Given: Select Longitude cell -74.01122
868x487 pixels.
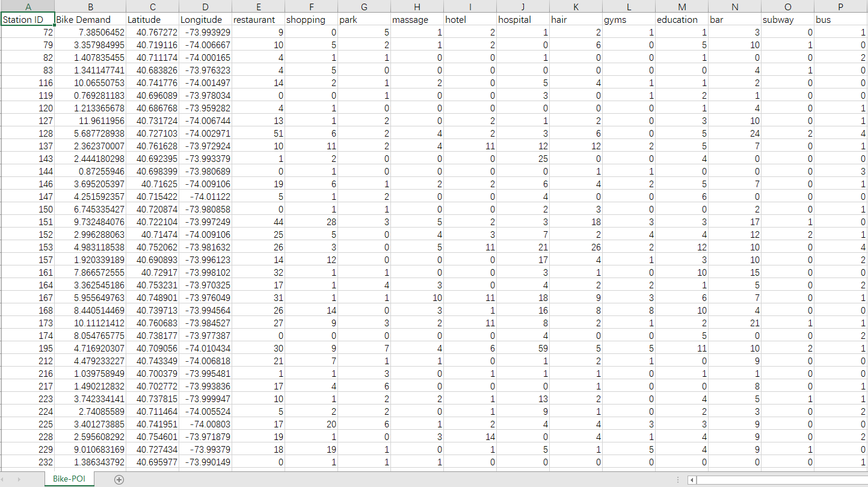Looking at the screenshot, I should pos(206,196).
